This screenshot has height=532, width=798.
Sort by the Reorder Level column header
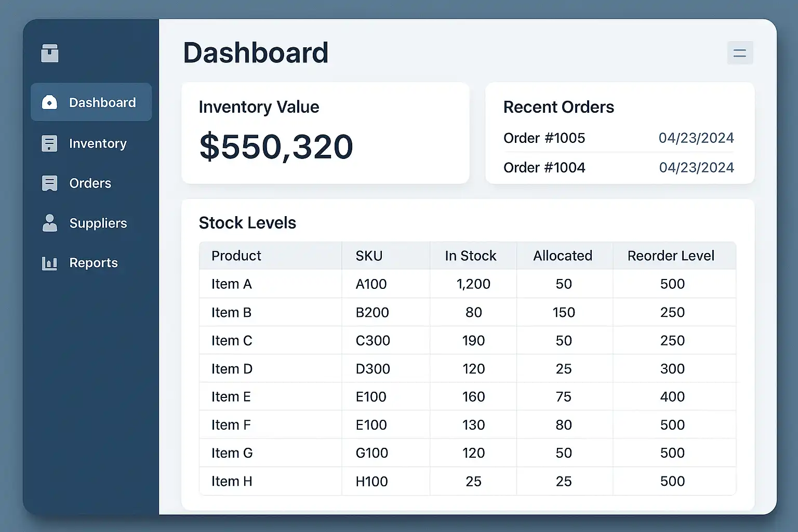pos(671,256)
